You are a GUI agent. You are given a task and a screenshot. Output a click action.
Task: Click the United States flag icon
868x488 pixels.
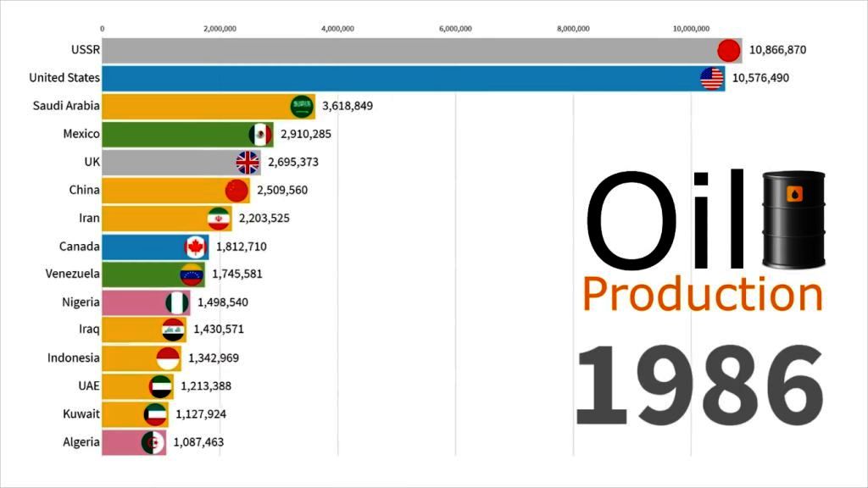coord(711,78)
